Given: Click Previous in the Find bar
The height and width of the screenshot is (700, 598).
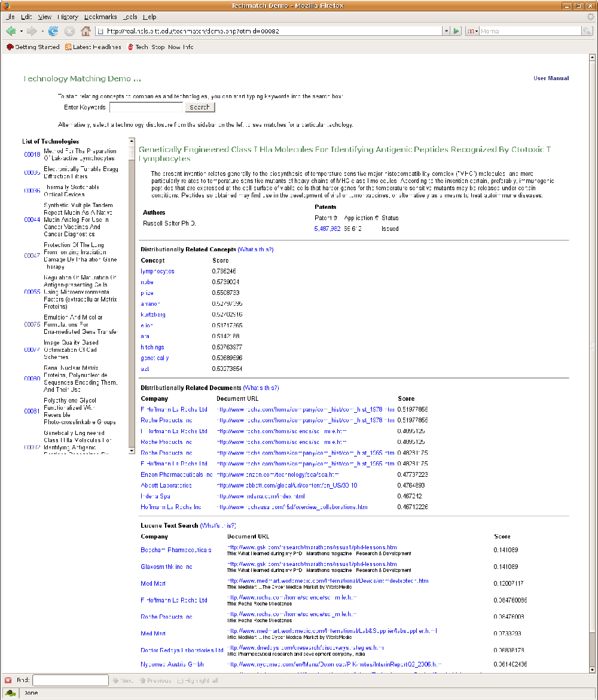Looking at the screenshot, I should [155, 680].
